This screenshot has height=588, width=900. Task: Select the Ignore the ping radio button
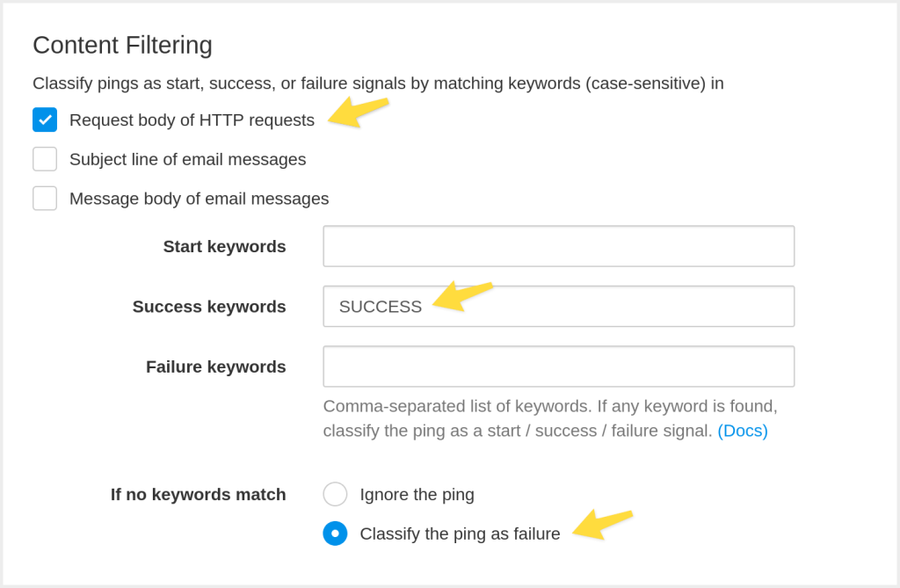point(335,494)
